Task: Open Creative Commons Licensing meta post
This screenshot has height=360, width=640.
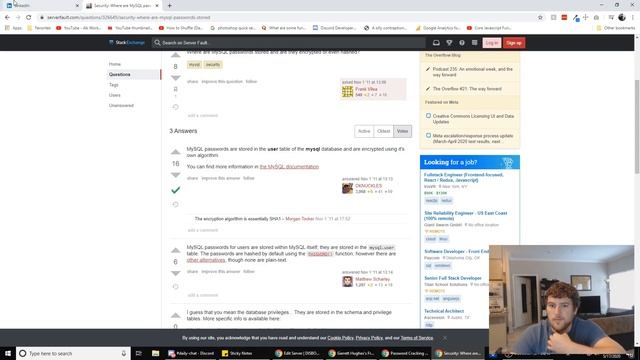Action: tap(473, 119)
